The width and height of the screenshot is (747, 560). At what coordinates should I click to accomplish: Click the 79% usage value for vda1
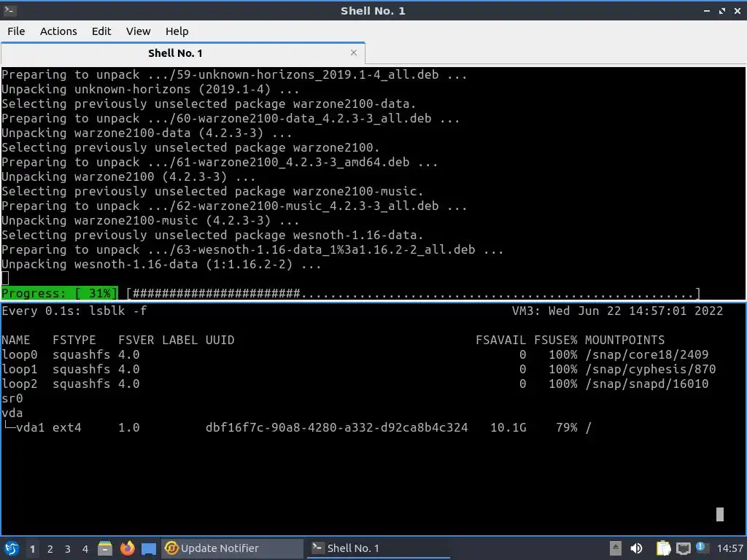(566, 427)
